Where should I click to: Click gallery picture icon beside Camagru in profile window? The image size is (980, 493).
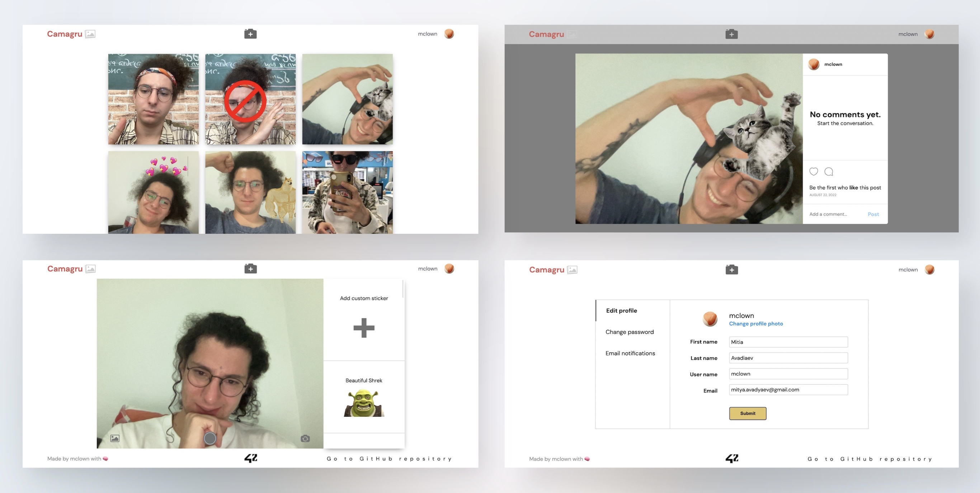572,270
